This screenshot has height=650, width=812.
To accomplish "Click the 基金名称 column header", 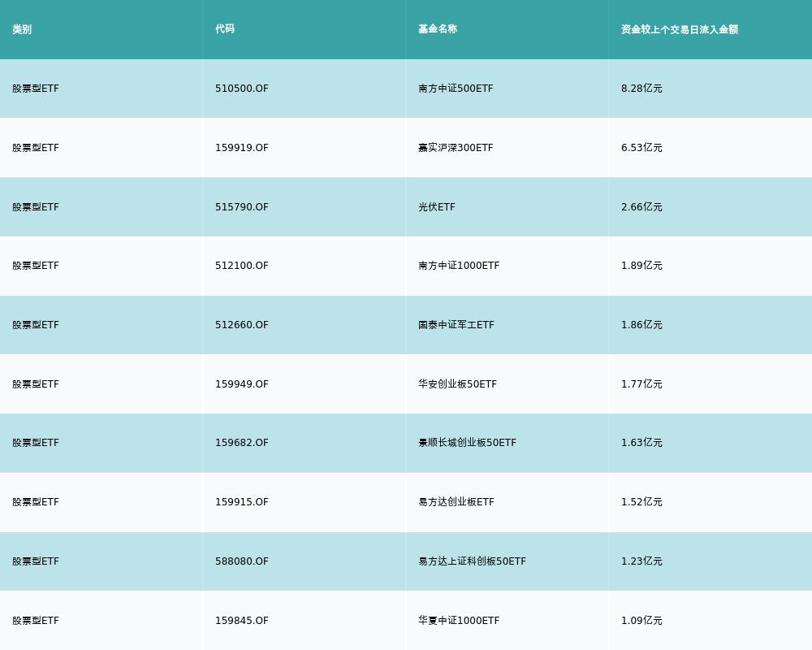I will (x=438, y=29).
